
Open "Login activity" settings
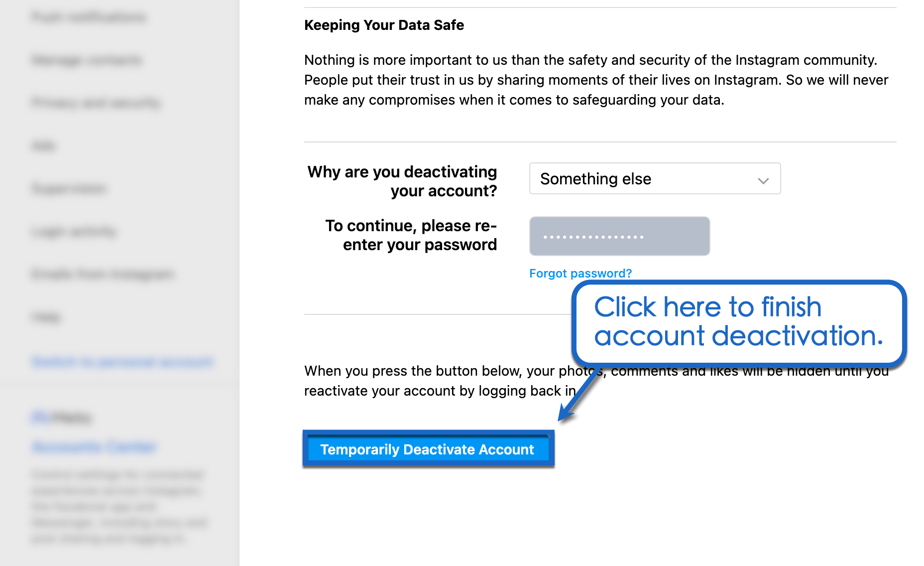[x=73, y=231]
